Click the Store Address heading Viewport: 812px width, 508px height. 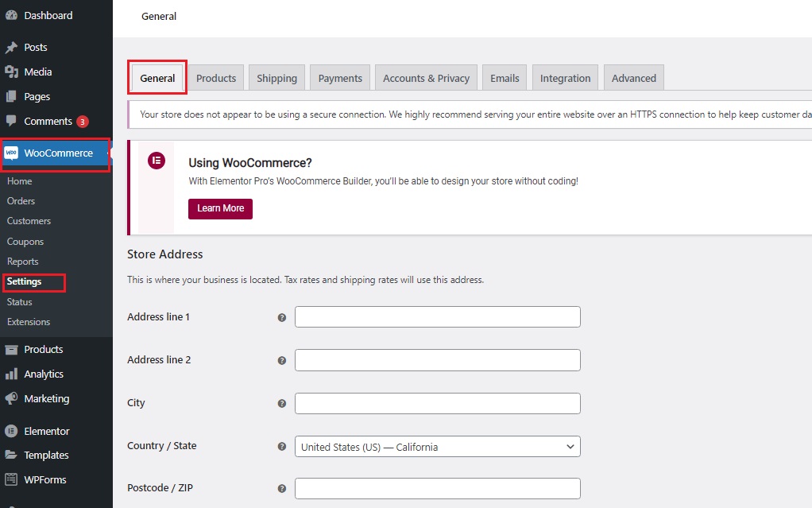(165, 254)
